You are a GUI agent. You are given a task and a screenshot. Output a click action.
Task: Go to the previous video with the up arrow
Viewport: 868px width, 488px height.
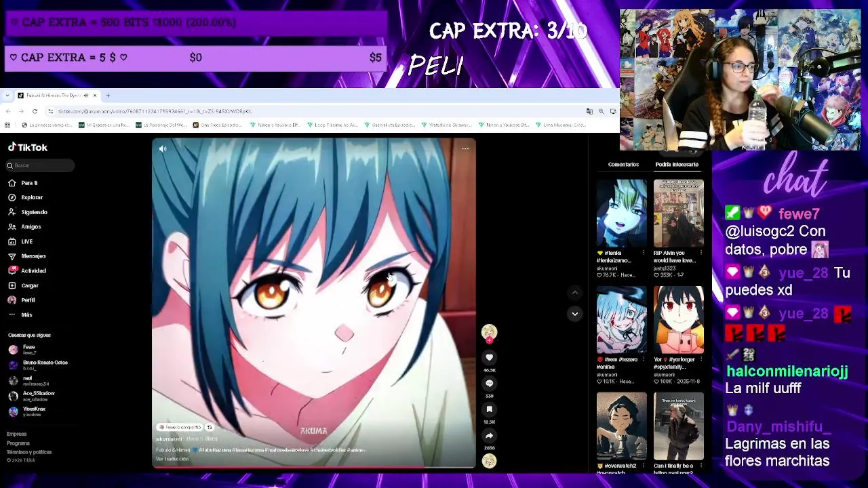tap(574, 293)
